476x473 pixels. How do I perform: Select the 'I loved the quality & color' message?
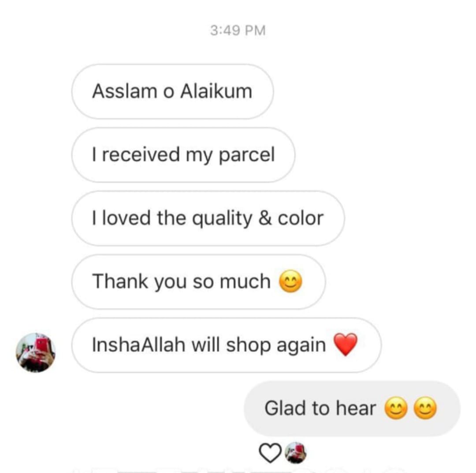[208, 218]
